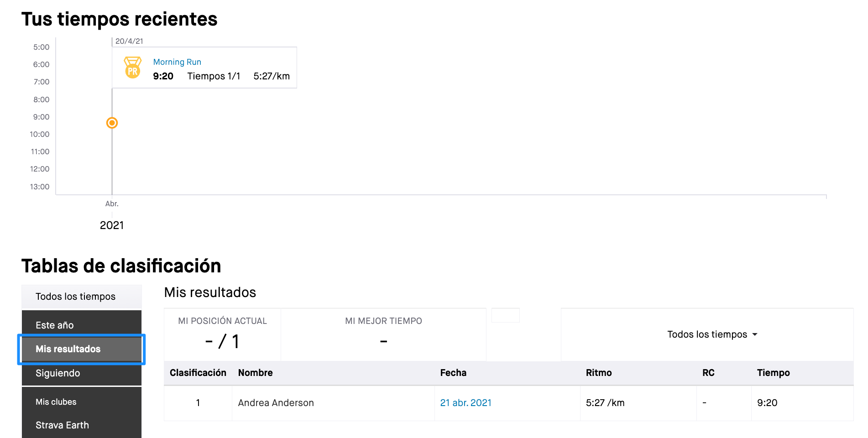868x438 pixels.
Task: Click Andrea Anderson's name in table
Action: 276,402
